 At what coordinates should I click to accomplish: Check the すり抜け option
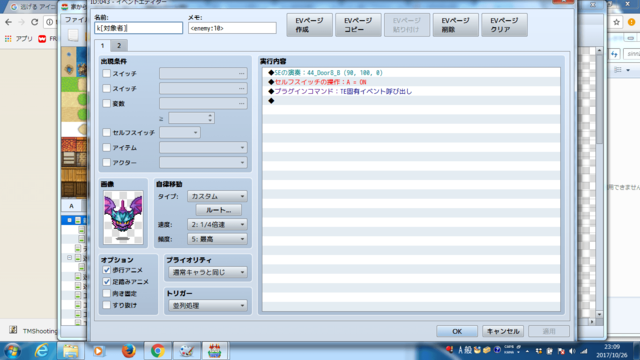click(107, 305)
